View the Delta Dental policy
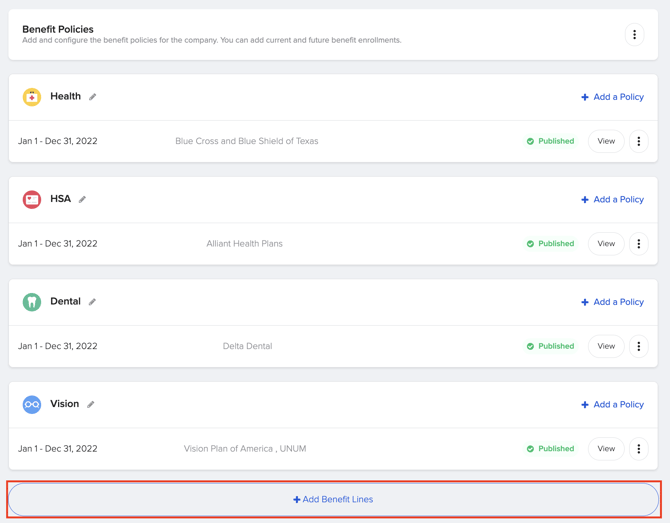Screen dimensions: 670x523 point(606,347)
